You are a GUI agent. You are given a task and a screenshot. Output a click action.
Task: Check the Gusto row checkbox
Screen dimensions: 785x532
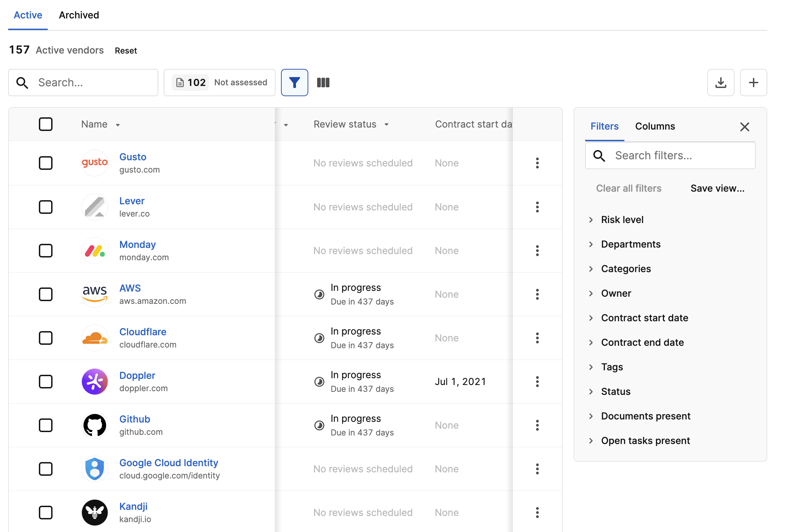pyautogui.click(x=46, y=163)
